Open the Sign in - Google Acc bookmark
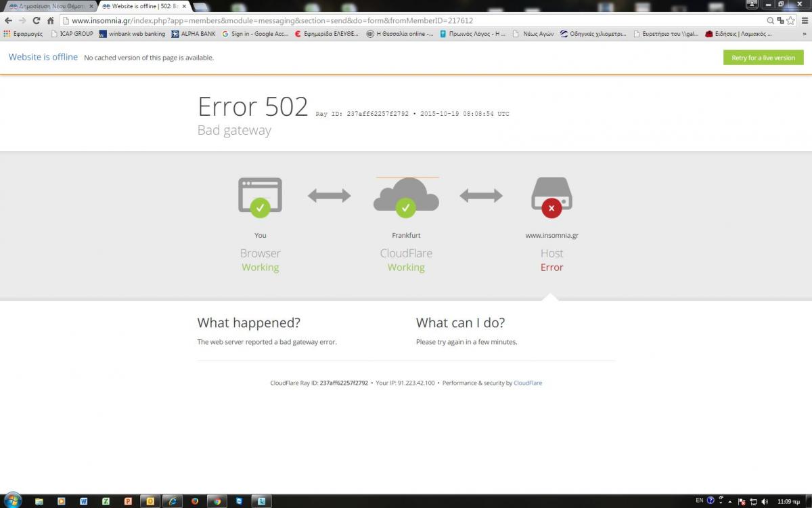812x508 pixels. 255,33
